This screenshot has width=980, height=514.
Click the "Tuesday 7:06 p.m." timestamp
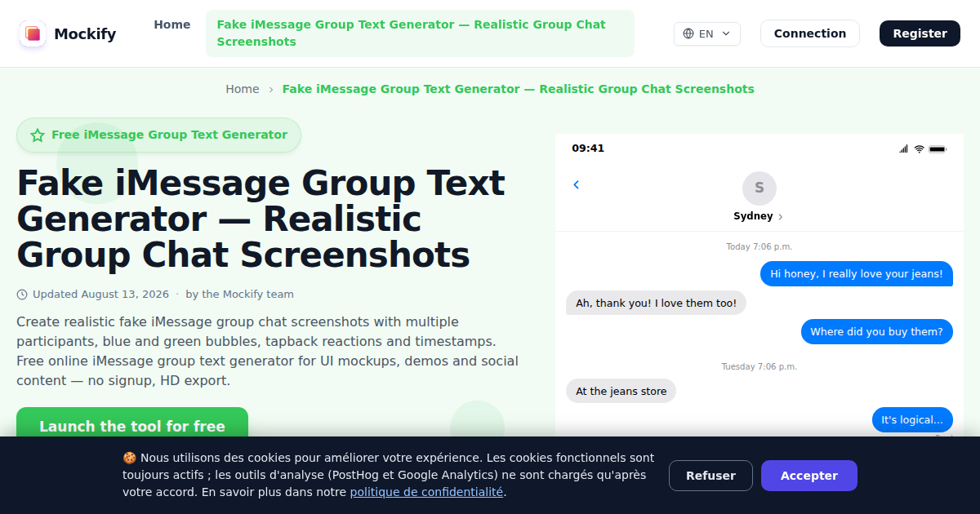pos(759,367)
